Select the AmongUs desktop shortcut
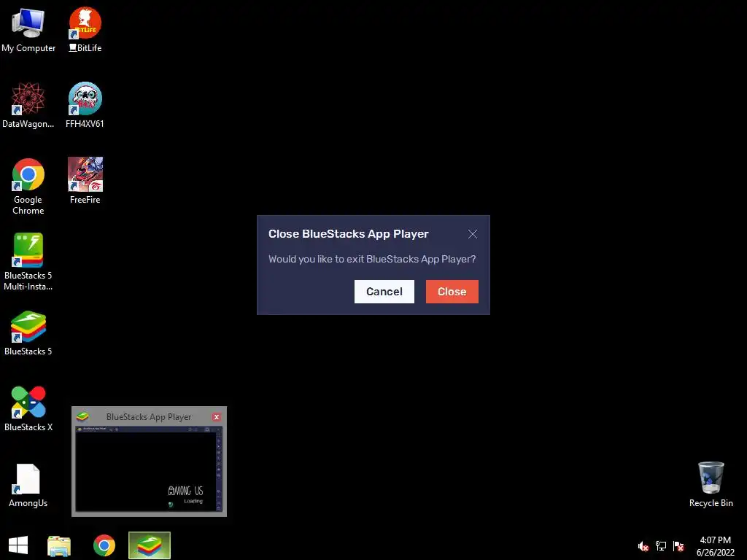Screen dimensions: 747x560 pos(28,485)
